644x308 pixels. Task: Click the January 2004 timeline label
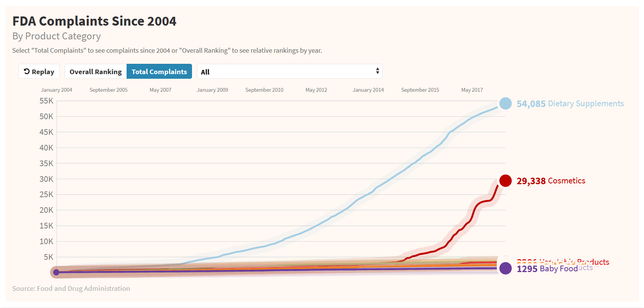click(57, 90)
